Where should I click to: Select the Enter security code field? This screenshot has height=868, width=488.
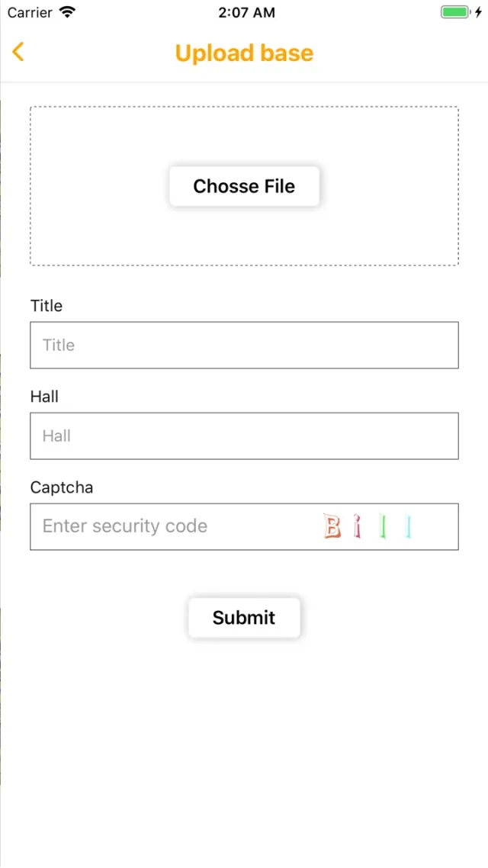[168, 526]
